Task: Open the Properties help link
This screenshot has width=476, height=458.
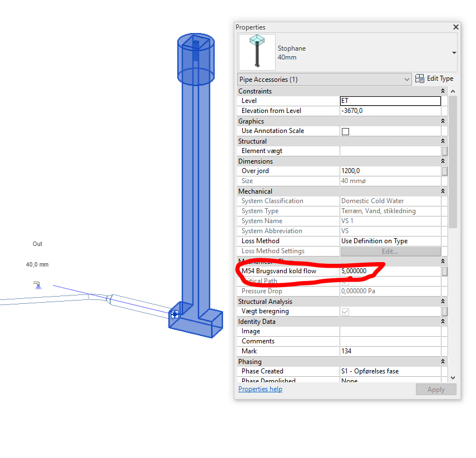Action: [x=260, y=388]
